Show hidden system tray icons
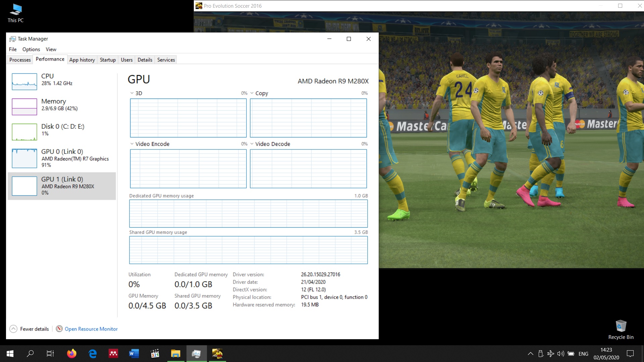Screen dimensions: 644x362 pos(530,354)
